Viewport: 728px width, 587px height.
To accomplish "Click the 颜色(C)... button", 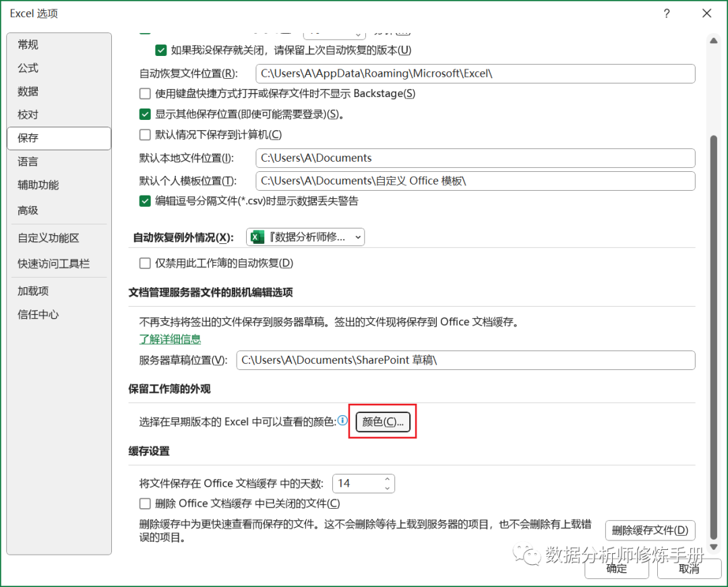I will [x=383, y=421].
